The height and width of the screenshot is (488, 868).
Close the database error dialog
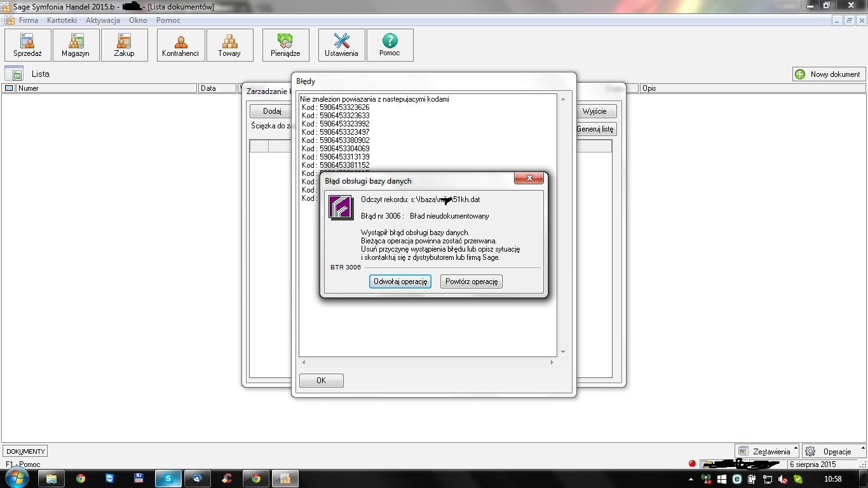(528, 179)
